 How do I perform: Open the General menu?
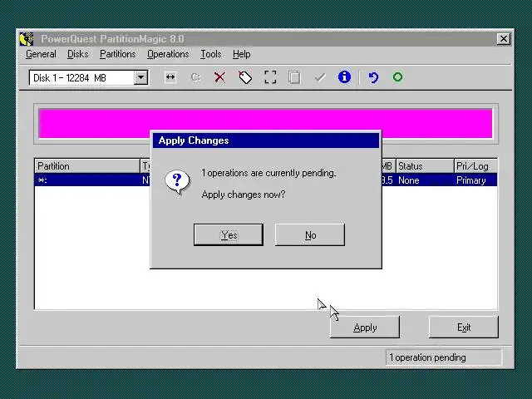[x=41, y=54]
